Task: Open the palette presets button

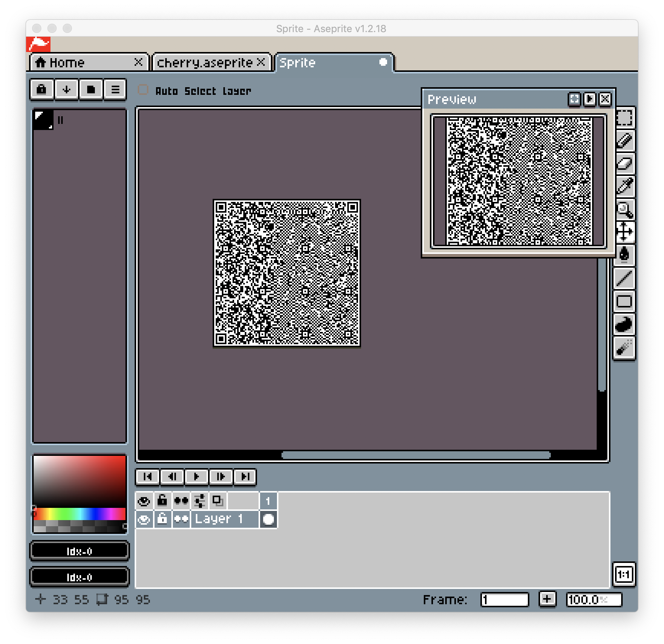Action: click(91, 90)
